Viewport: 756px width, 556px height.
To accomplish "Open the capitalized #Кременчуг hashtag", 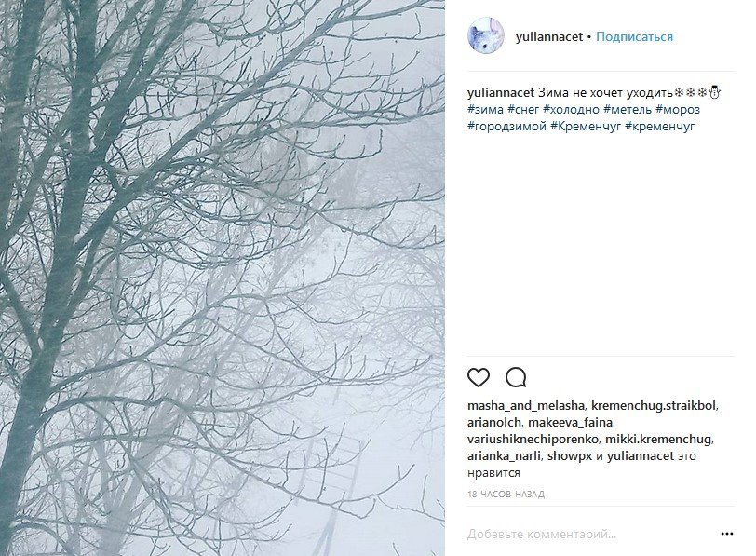I will [586, 127].
